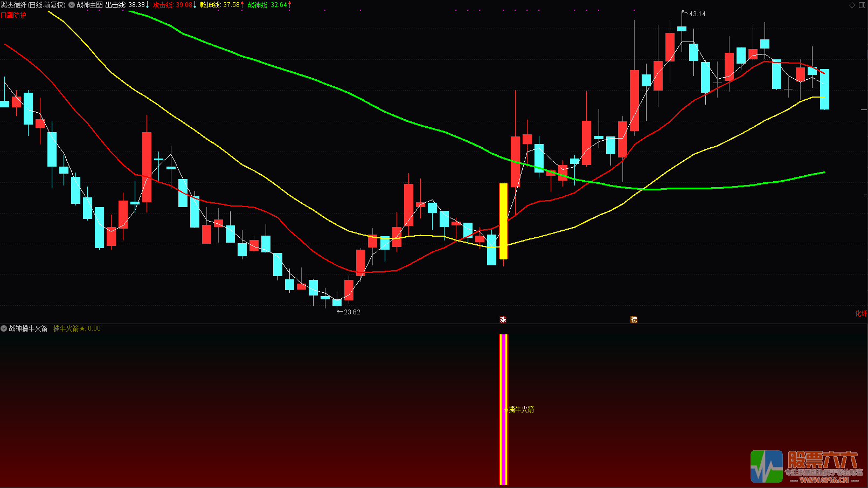The width and height of the screenshot is (868, 488).
Task: Click the 战神主图 indicator name
Action: 89,5
